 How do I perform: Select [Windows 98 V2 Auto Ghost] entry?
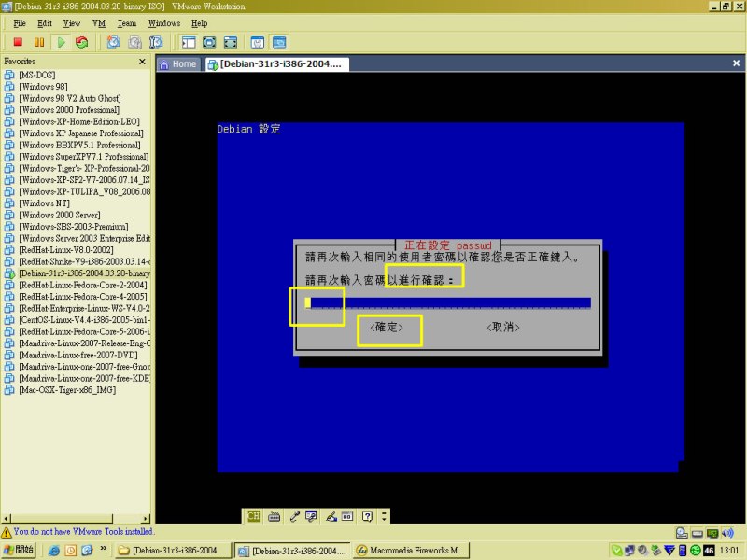69,98
